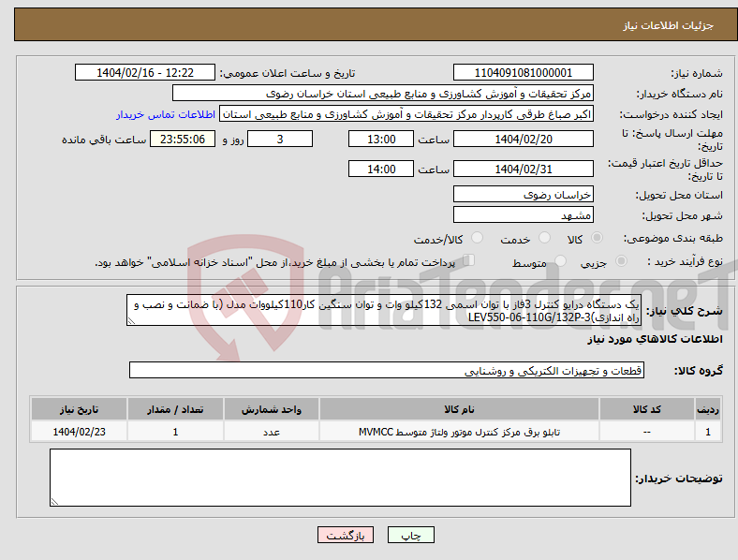Select the متوسط purchase type radio

tap(560, 260)
